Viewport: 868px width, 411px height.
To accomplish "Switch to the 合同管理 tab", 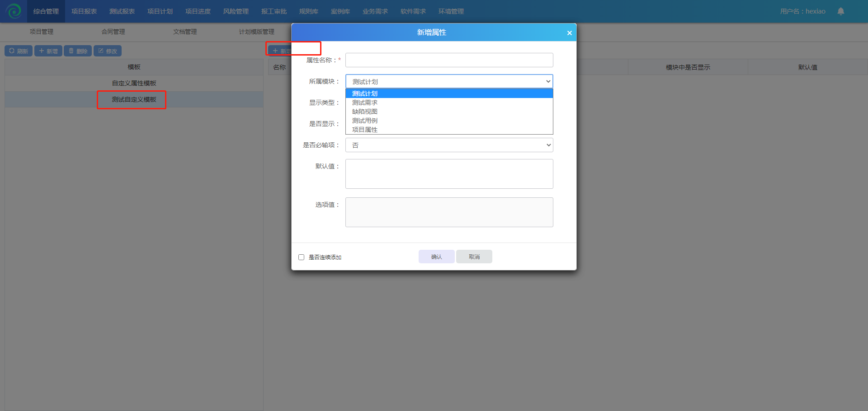I will click(x=113, y=32).
